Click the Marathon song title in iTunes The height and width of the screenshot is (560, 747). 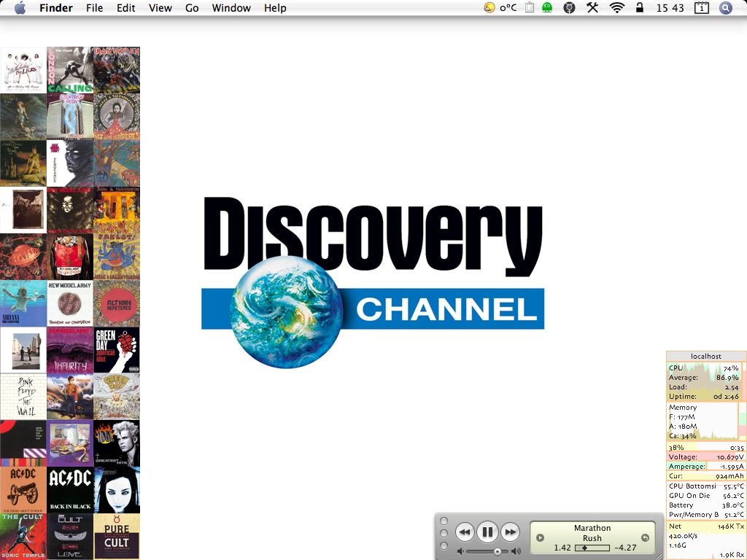pos(592,528)
